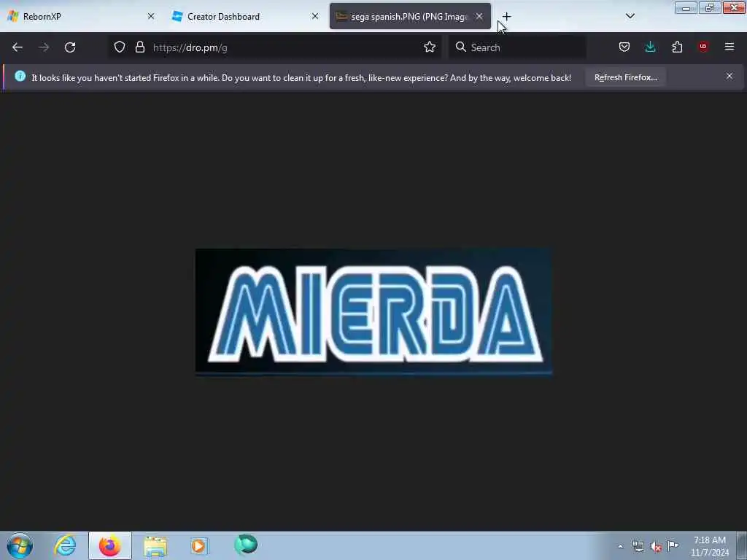Show hidden system tray icons
The width and height of the screenshot is (747, 560).
620,547
